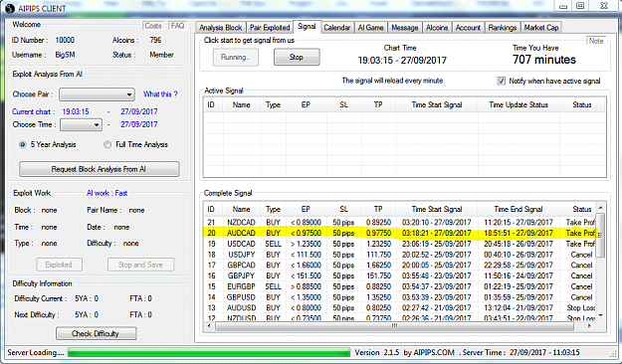Open the Rankings tab
The image size is (622, 364).
[x=503, y=28]
